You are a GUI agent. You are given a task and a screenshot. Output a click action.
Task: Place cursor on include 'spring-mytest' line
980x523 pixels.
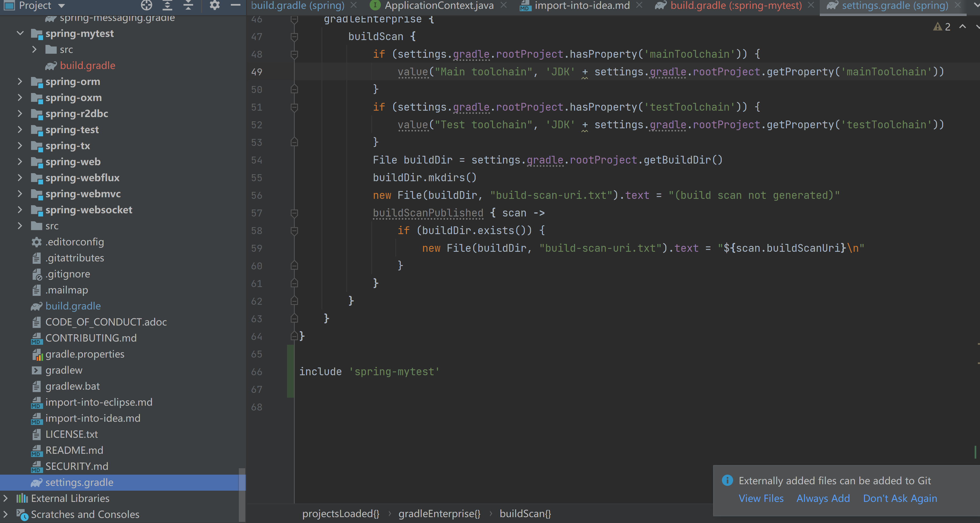[369, 371]
